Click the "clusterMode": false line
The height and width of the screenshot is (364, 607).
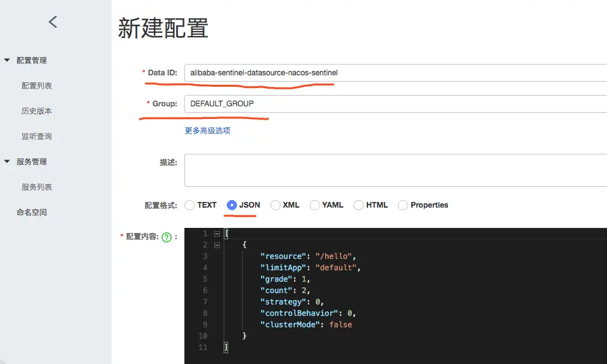(x=306, y=325)
